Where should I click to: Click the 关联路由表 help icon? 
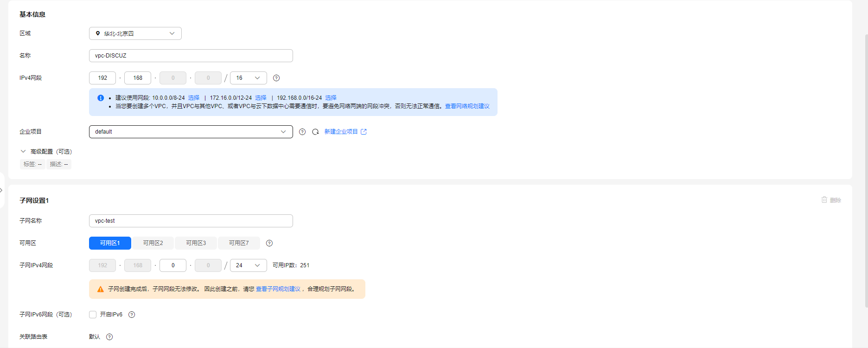pos(109,337)
